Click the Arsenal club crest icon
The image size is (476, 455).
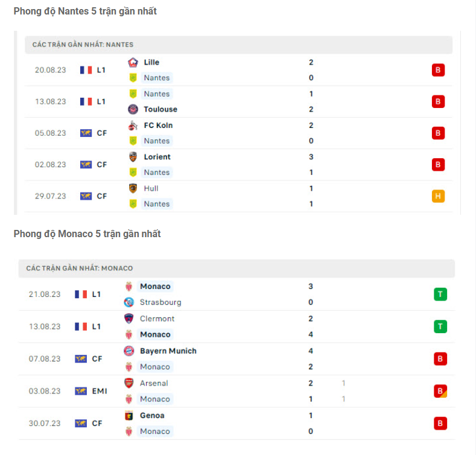click(129, 383)
